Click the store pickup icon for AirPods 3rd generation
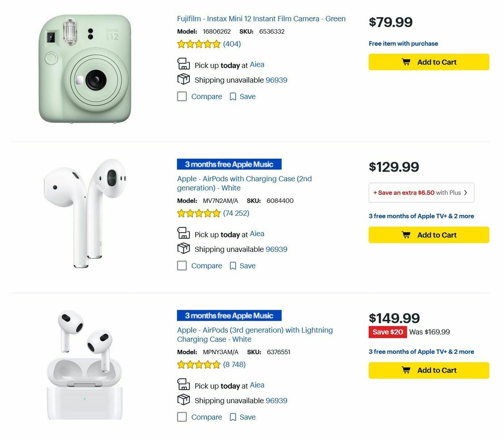Viewport: 504px width, 439px height. click(184, 384)
